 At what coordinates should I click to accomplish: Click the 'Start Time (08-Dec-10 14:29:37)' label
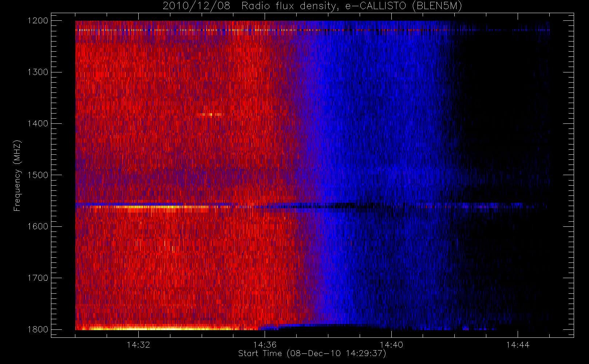click(x=312, y=353)
